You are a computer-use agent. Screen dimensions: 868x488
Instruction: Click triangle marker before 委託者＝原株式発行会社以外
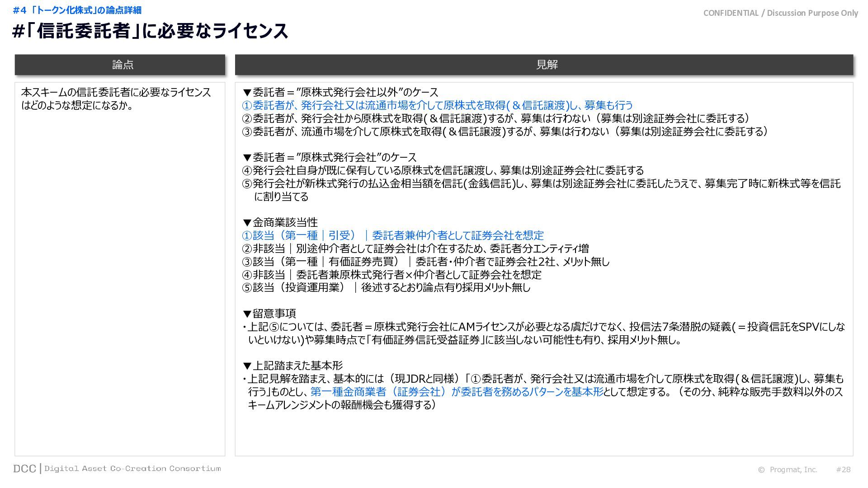point(247,93)
